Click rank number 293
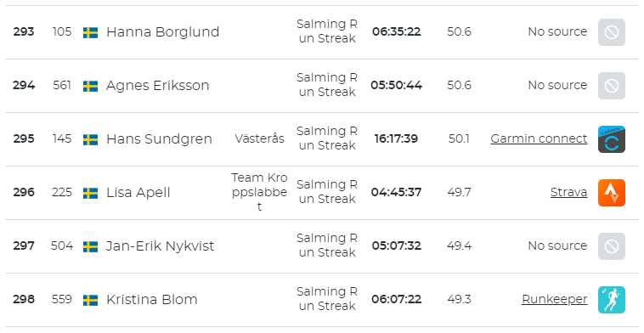The height and width of the screenshot is (333, 644). (x=24, y=31)
